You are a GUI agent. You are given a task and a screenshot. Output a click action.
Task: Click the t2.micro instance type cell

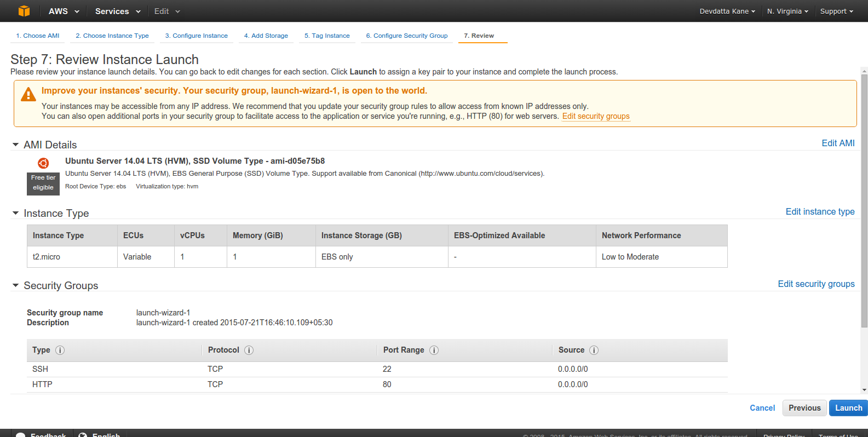[x=72, y=257]
